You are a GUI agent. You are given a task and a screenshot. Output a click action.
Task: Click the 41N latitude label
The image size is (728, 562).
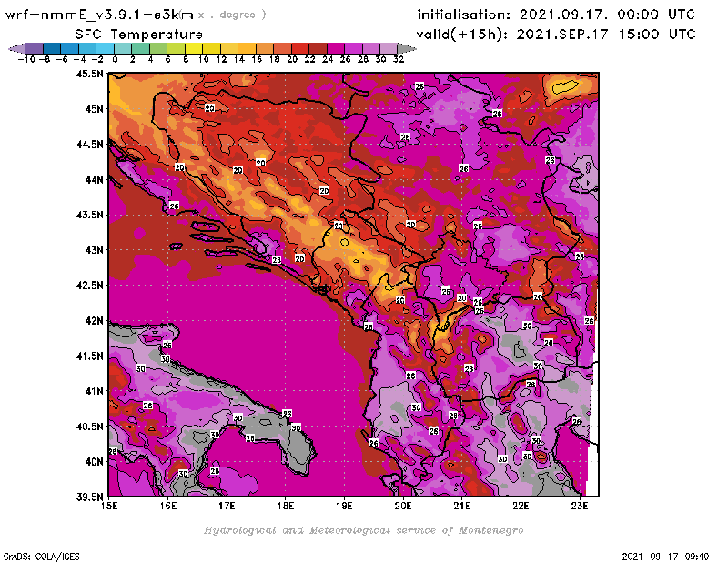(x=94, y=391)
